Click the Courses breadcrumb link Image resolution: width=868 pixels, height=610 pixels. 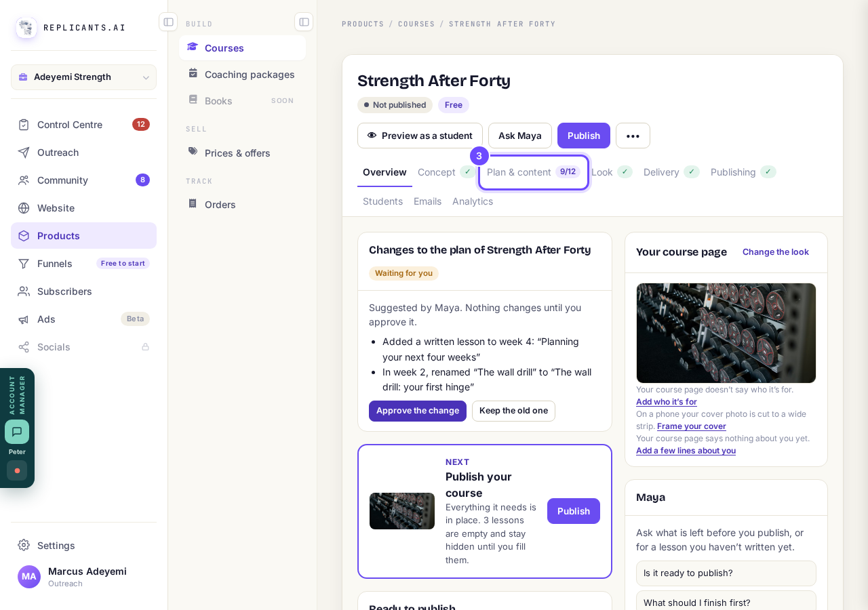416,24
